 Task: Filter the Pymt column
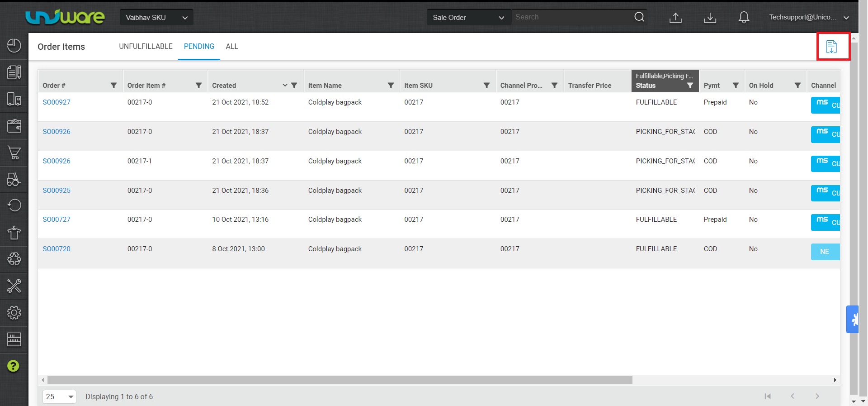click(736, 86)
